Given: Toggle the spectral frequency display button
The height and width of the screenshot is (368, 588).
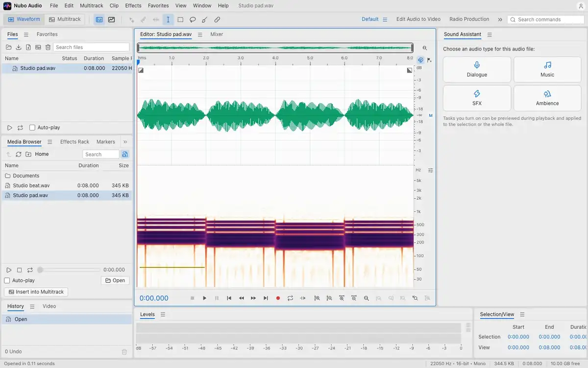Looking at the screenshot, I should 99,20.
